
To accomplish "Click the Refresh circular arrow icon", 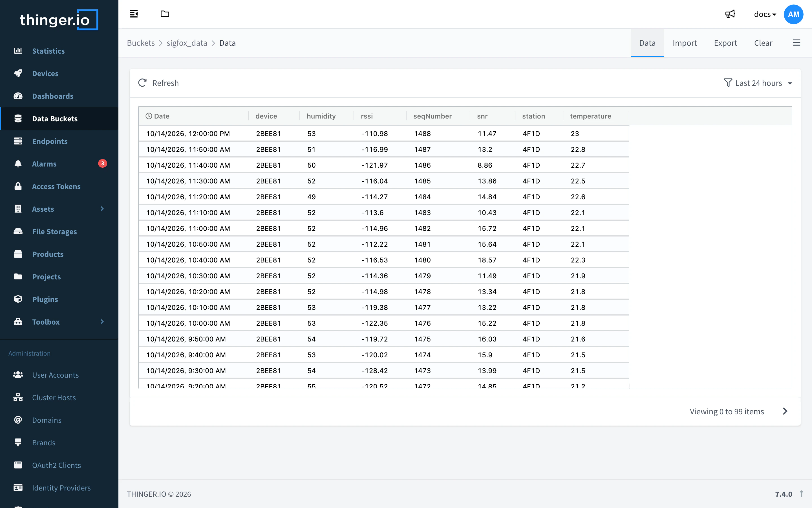I will (x=142, y=83).
